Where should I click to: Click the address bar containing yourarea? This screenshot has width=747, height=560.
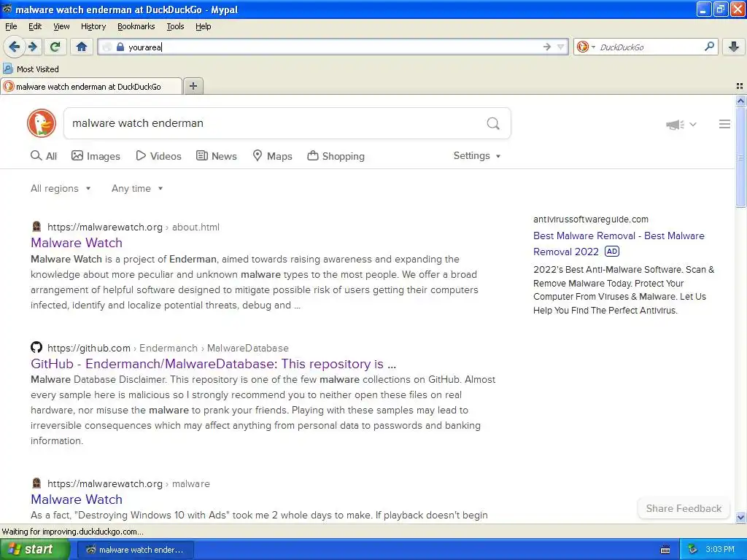tap(333, 47)
